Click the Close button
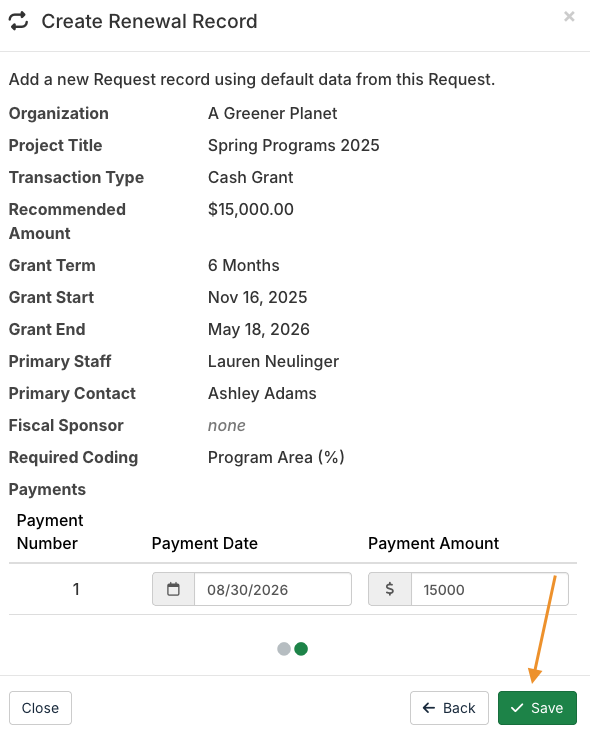 pos(40,708)
